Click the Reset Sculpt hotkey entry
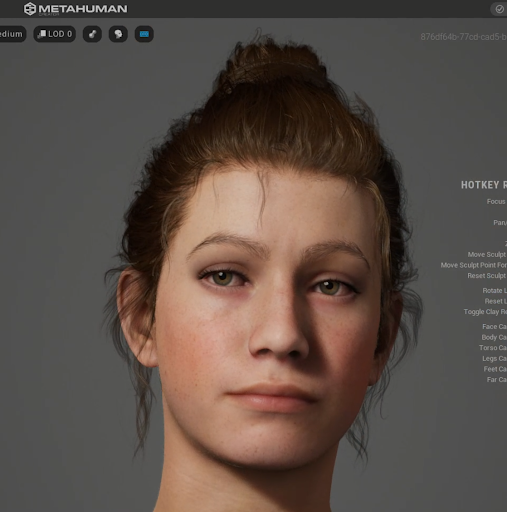The width and height of the screenshot is (507, 512). (x=487, y=276)
